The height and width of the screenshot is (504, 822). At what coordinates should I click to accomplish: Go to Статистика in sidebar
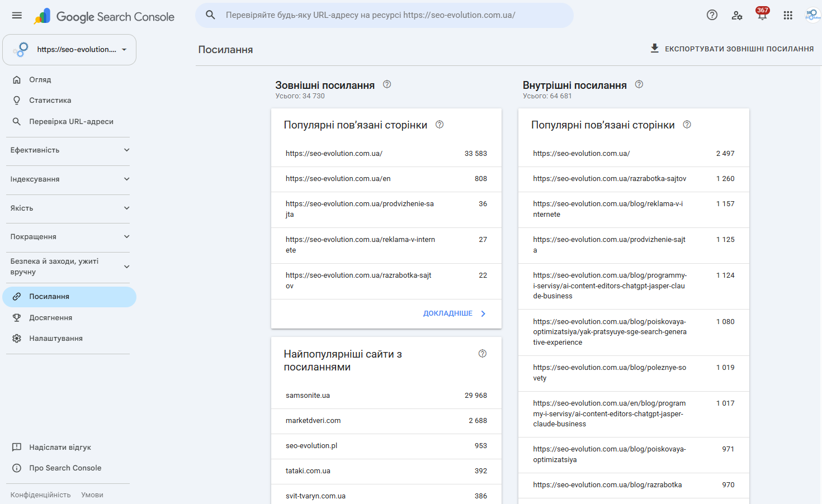pyautogui.click(x=69, y=101)
